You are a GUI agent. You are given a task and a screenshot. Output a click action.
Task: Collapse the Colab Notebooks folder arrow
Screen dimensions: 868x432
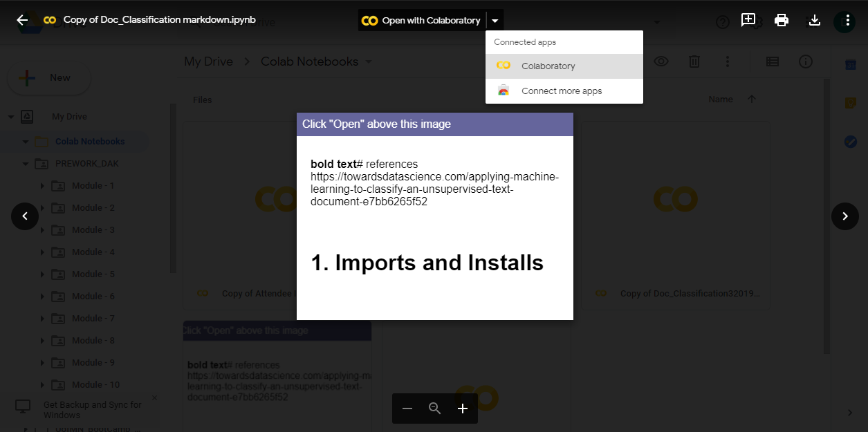click(x=26, y=142)
